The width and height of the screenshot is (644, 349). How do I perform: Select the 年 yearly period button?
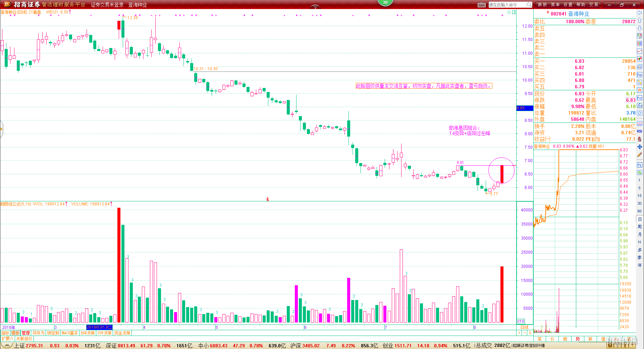(639, 265)
